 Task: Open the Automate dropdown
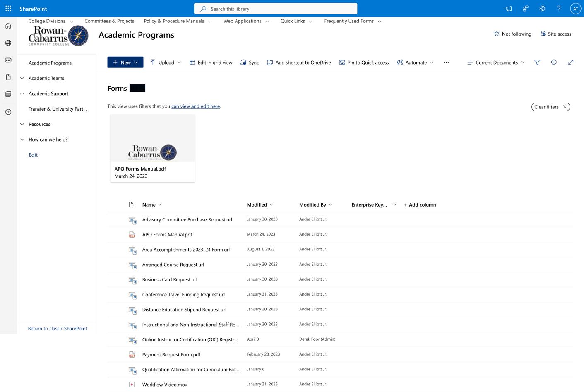(x=415, y=63)
